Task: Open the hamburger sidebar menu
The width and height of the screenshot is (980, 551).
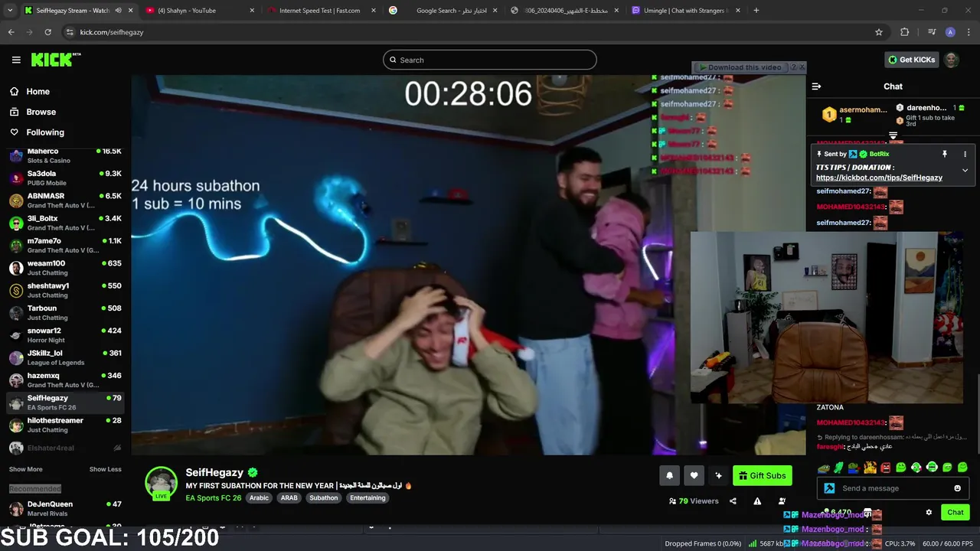Action: pyautogui.click(x=16, y=60)
